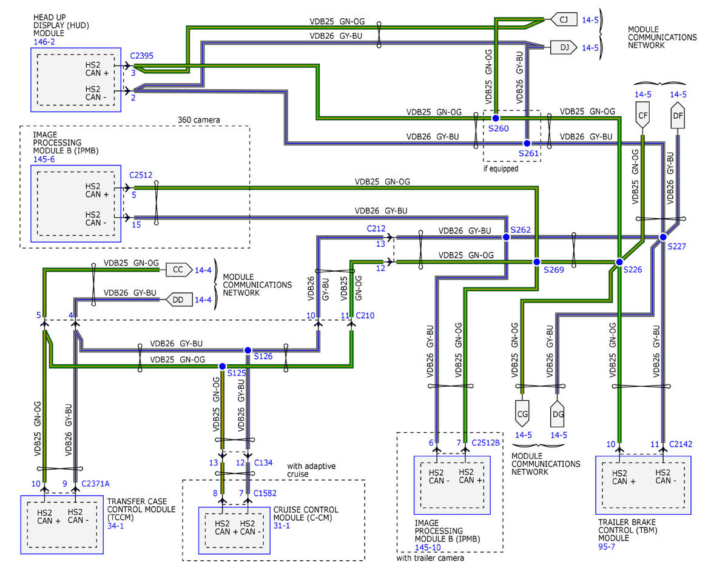Follow the 31-1 cruise control module link

point(282,526)
